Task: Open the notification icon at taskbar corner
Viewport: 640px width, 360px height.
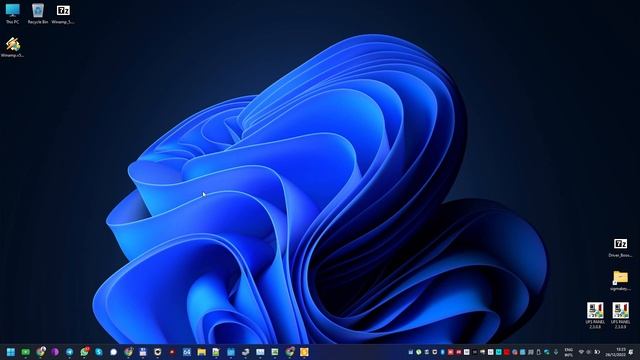Action: pos(631,352)
